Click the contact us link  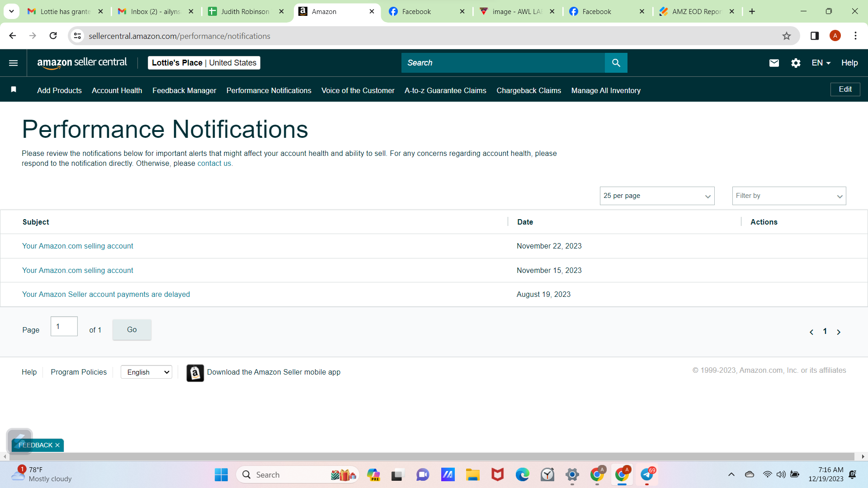pyautogui.click(x=214, y=163)
